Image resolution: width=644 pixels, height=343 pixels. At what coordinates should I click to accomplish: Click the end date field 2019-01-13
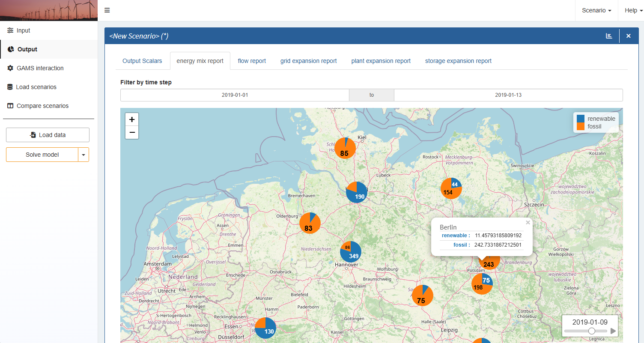pyautogui.click(x=508, y=95)
